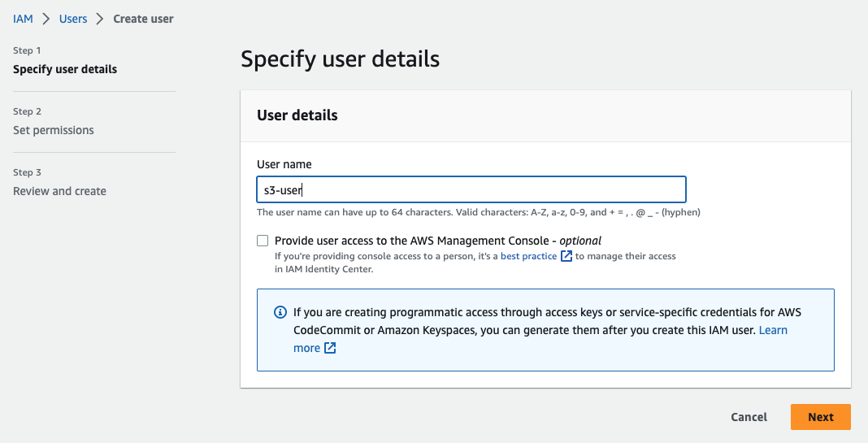Enable AWS Management Console access checkbox
868x443 pixels.
(x=263, y=241)
